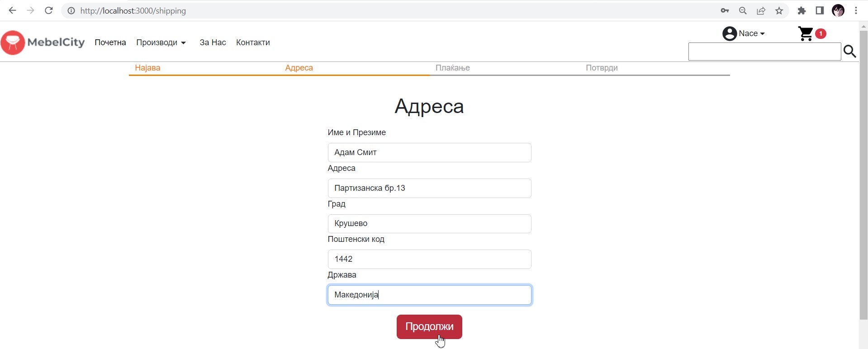868x349 pixels.
Task: Open browser extensions puzzle icon
Action: click(802, 11)
